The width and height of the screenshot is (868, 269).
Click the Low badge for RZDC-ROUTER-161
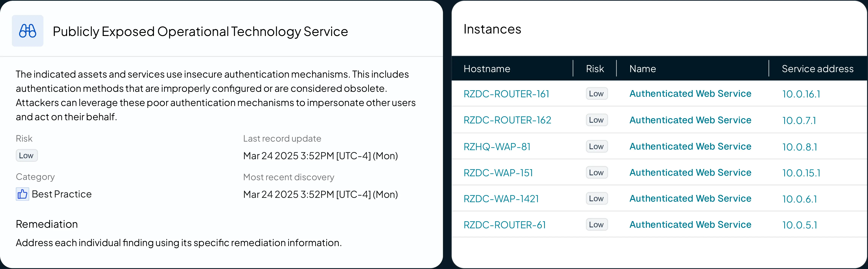pyautogui.click(x=596, y=94)
